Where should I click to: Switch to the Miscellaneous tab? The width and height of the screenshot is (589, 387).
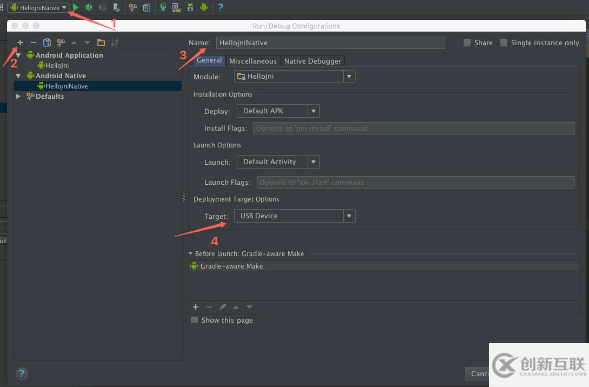tap(253, 61)
